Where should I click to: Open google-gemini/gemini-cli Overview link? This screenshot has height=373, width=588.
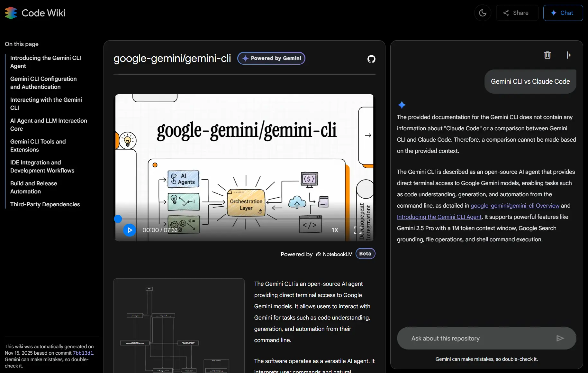515,206
